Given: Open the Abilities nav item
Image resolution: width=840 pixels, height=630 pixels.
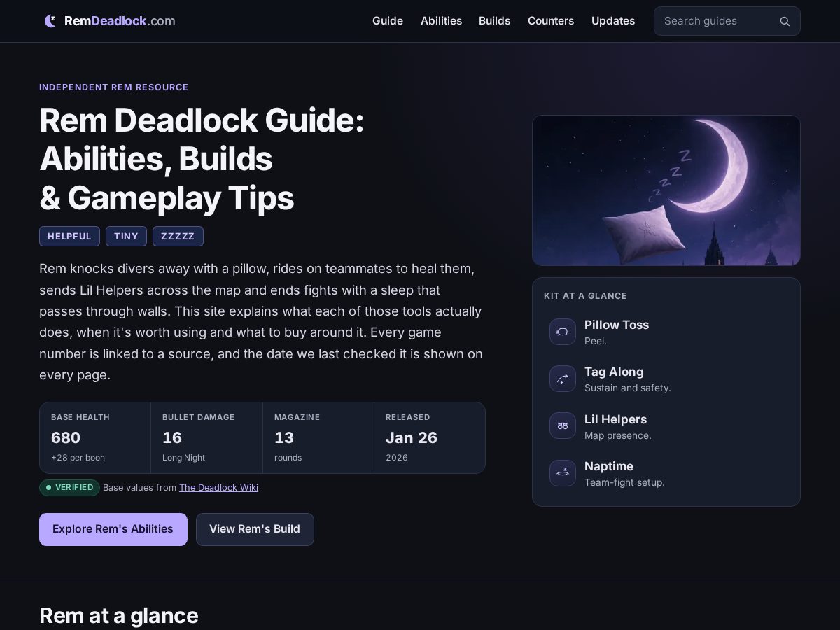Looking at the screenshot, I should click(x=441, y=21).
